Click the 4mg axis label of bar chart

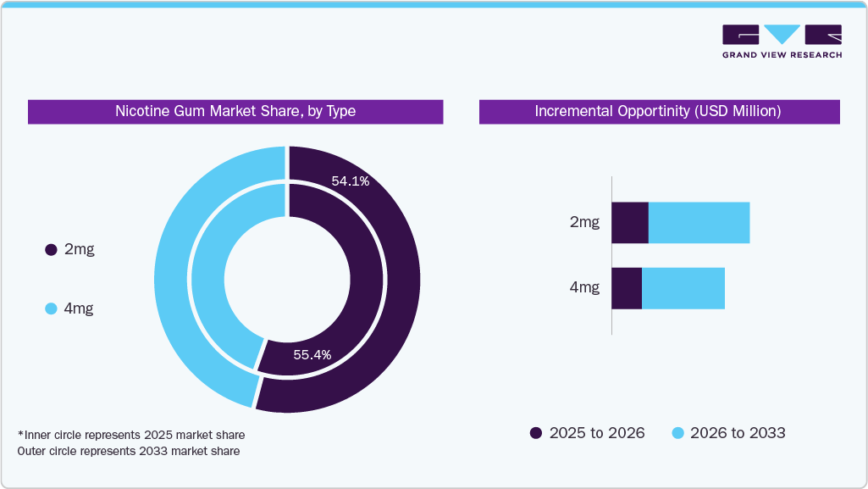pos(584,287)
